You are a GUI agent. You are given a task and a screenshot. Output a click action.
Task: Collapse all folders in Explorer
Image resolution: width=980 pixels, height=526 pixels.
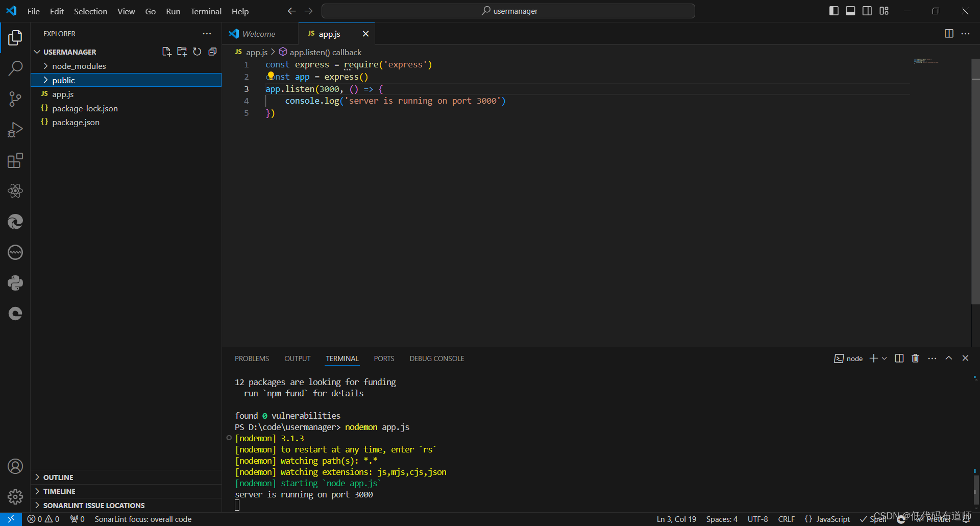coord(212,52)
